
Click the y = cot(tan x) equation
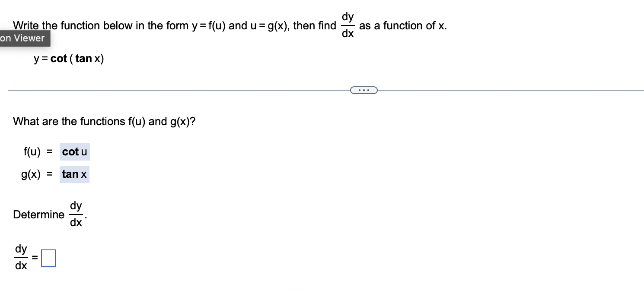coord(68,58)
